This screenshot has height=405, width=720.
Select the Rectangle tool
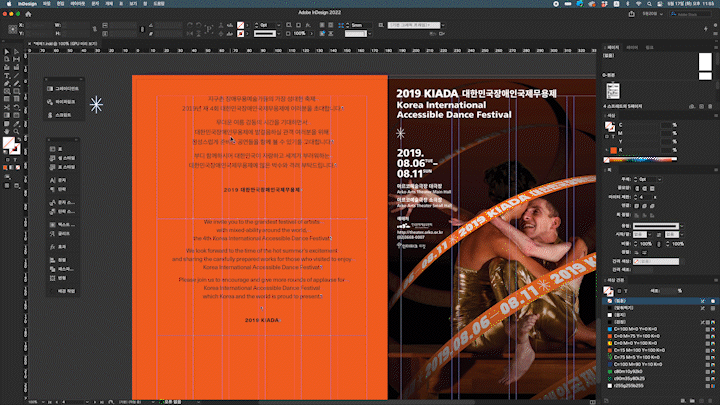pos(16,91)
